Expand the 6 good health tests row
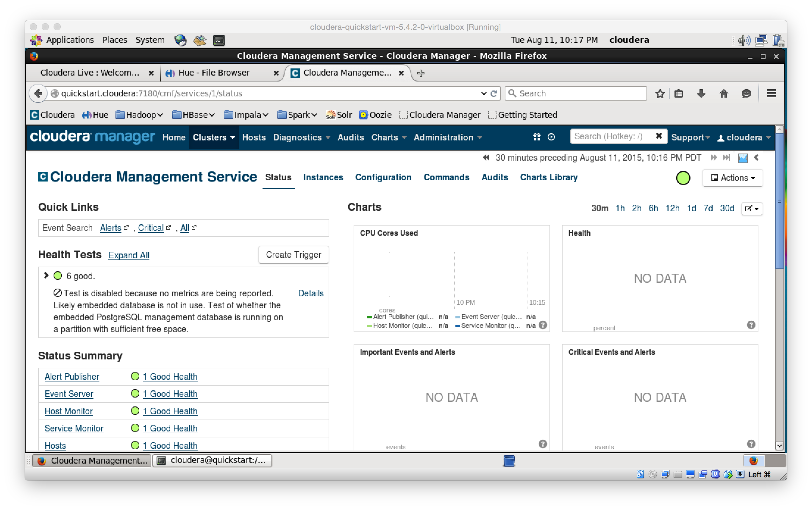The image size is (812, 510). point(46,276)
